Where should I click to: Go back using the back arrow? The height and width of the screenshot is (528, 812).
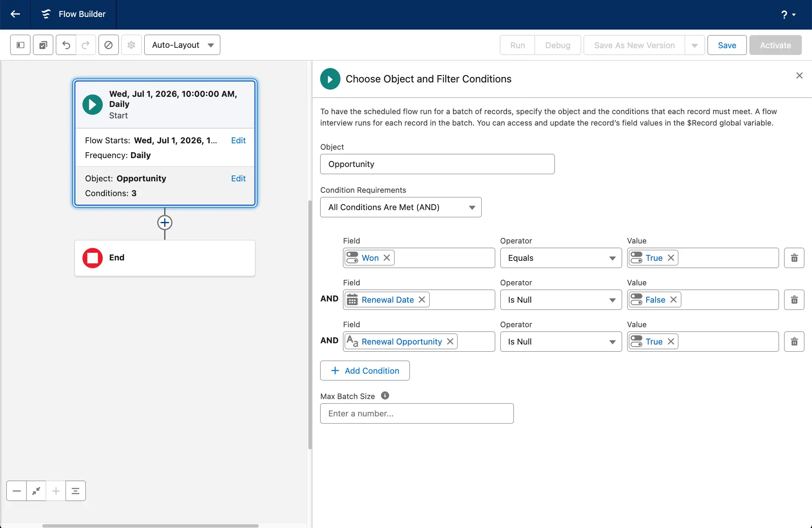coord(15,14)
